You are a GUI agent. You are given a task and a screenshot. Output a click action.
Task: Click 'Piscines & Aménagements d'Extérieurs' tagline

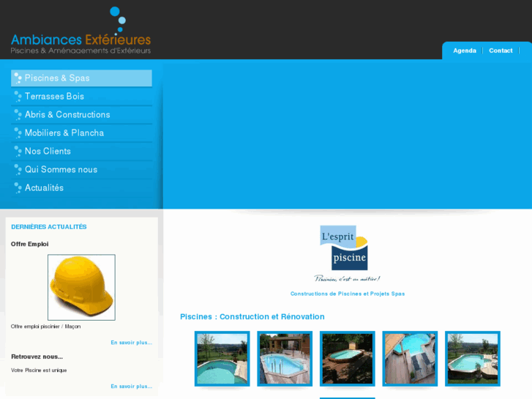click(x=80, y=51)
